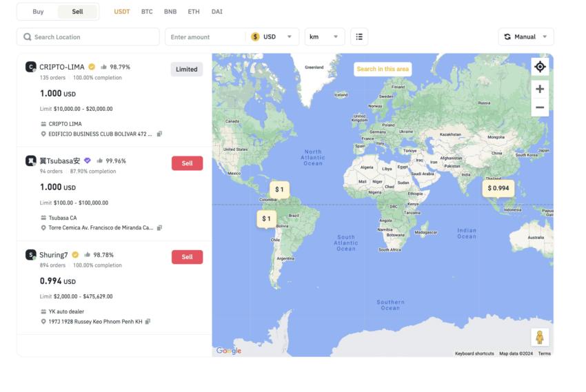Click the 1.000 USD price for CRIPTO-LIMA
The image size is (586, 392).
coord(58,93)
